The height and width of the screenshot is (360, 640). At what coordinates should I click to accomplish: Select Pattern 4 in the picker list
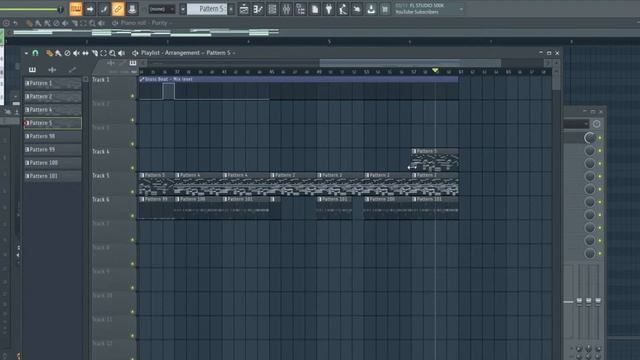pos(52,110)
